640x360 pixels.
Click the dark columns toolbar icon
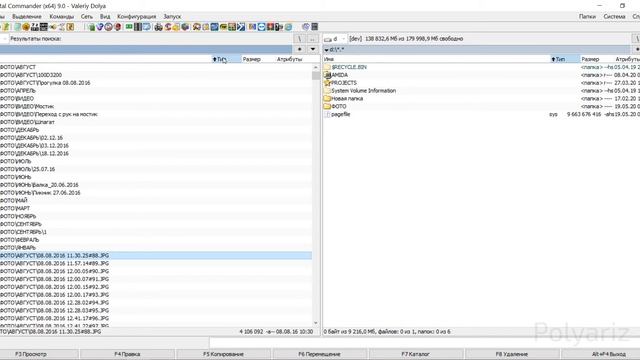coord(138,27)
